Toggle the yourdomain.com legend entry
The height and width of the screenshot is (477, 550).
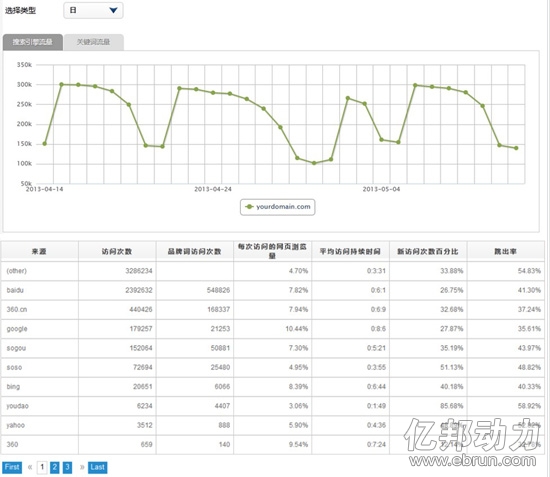tap(278, 207)
